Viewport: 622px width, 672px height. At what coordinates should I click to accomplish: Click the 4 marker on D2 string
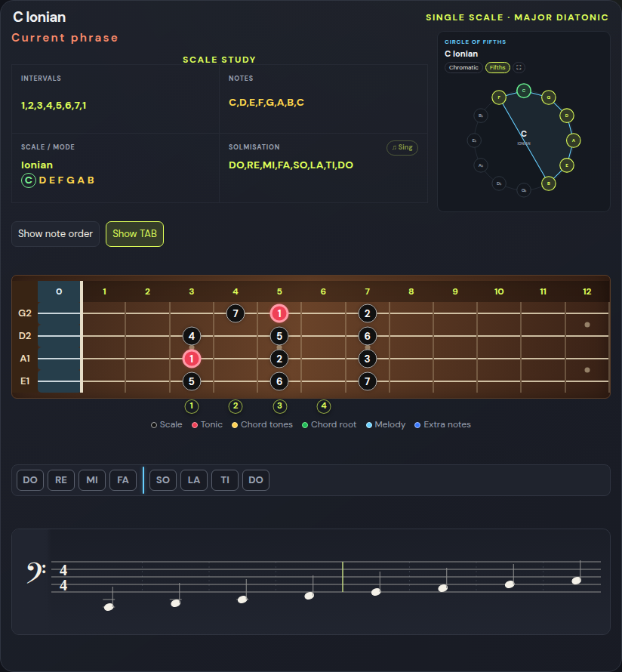coord(192,336)
